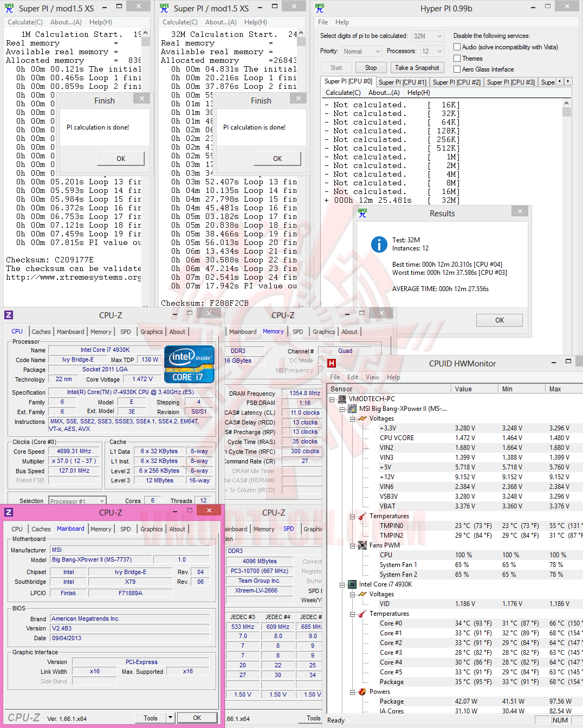Click Tools button in CPU-Z Mainboard window

click(151, 718)
